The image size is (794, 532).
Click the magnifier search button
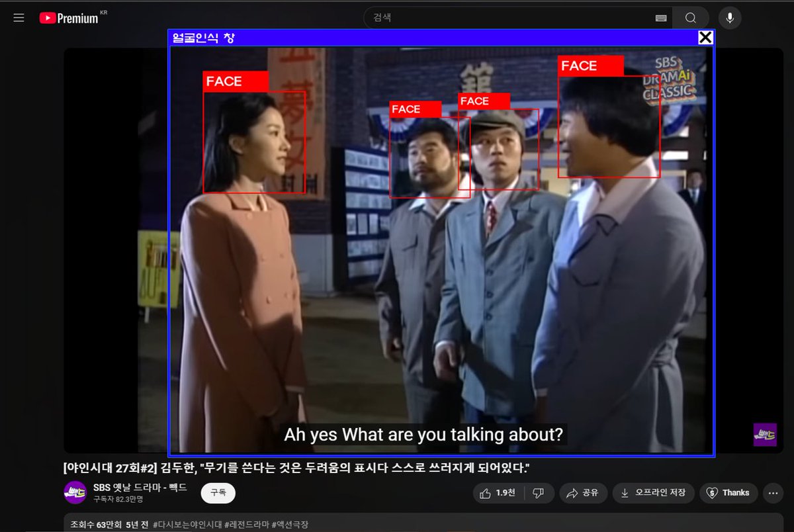point(691,18)
